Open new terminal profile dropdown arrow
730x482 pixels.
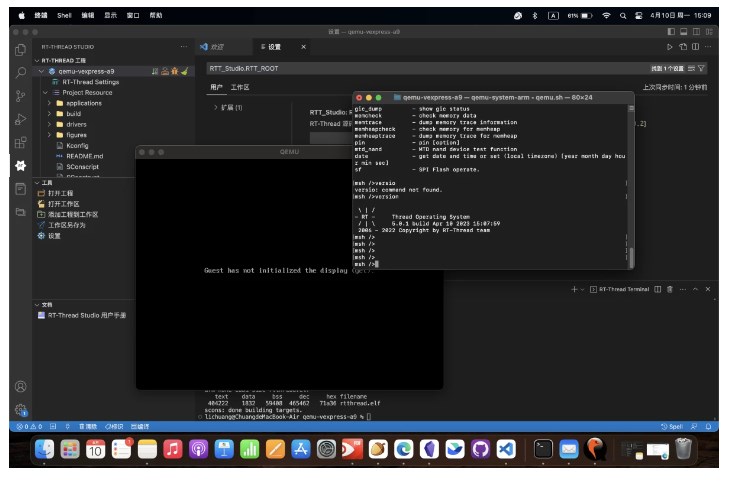tap(582, 289)
